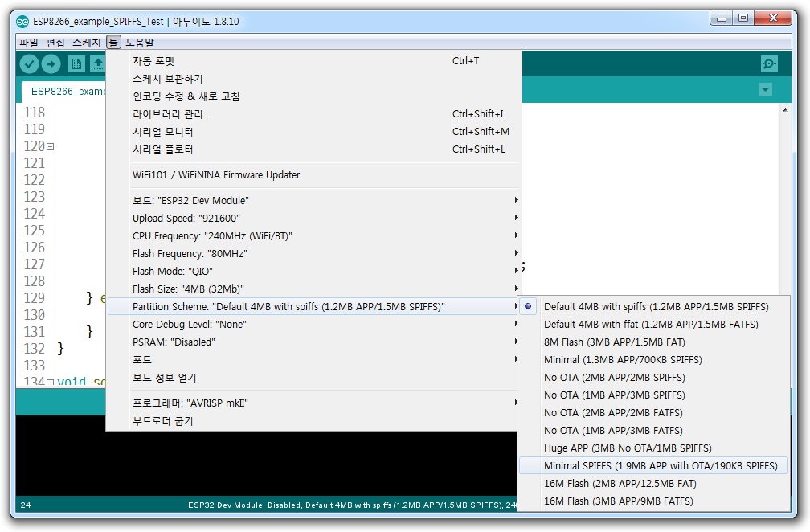Select 16M Flash (3MB APP/9MB FATFS)
Viewport: 810px width, 532px height.
(653, 501)
